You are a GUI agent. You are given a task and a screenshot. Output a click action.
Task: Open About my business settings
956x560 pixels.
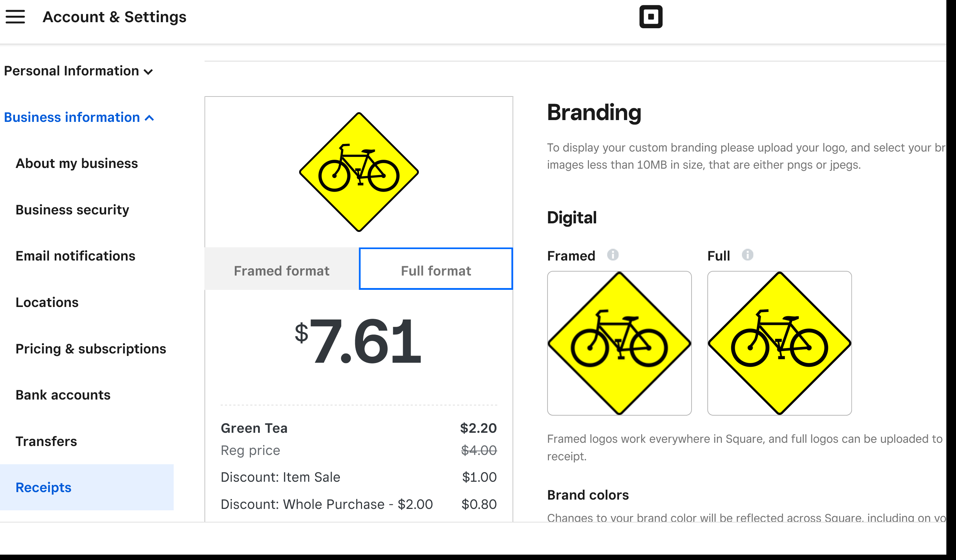tap(76, 163)
